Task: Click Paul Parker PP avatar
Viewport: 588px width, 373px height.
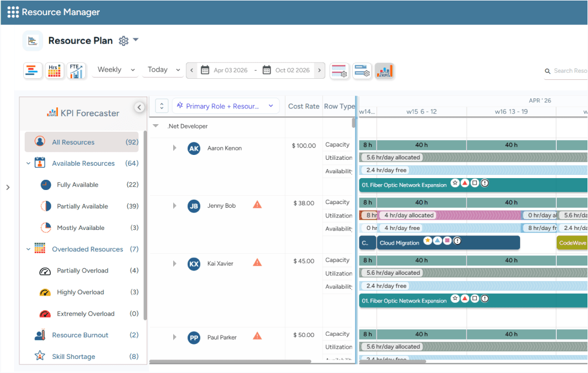Action: click(x=194, y=338)
